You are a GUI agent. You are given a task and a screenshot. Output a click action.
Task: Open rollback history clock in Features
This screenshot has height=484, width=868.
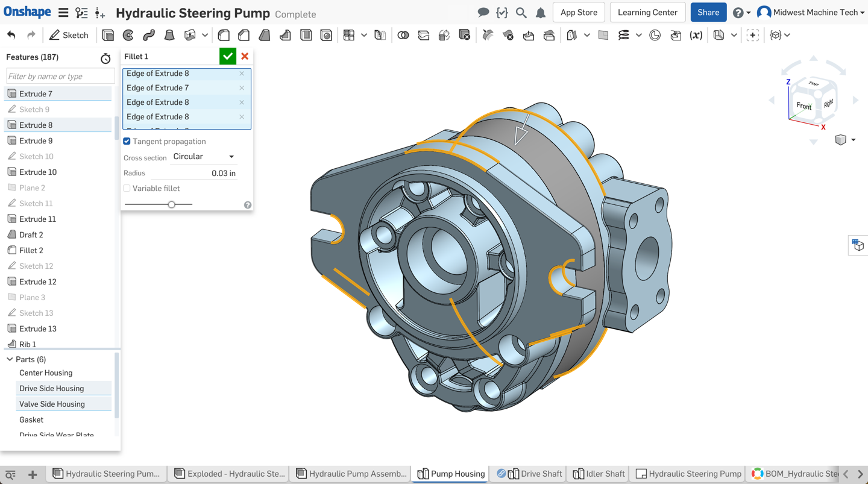pyautogui.click(x=105, y=58)
